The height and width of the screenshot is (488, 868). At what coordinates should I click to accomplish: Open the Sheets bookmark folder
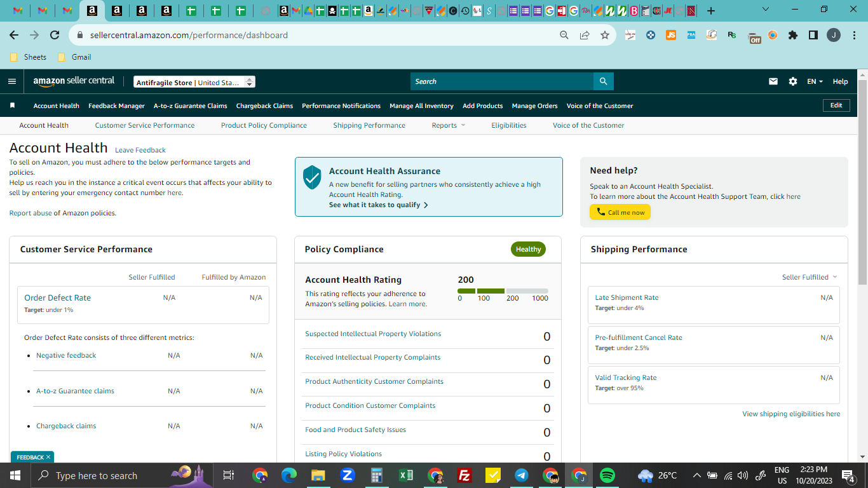[29, 57]
